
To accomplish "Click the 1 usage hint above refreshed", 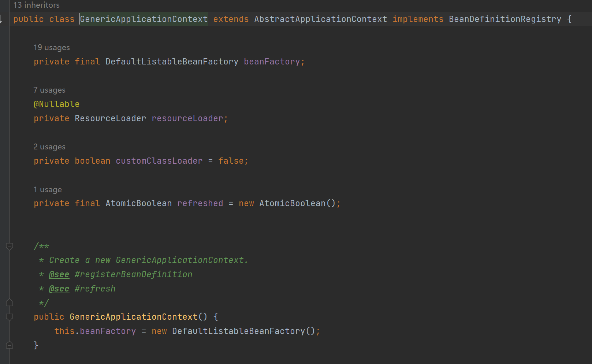I will (48, 190).
